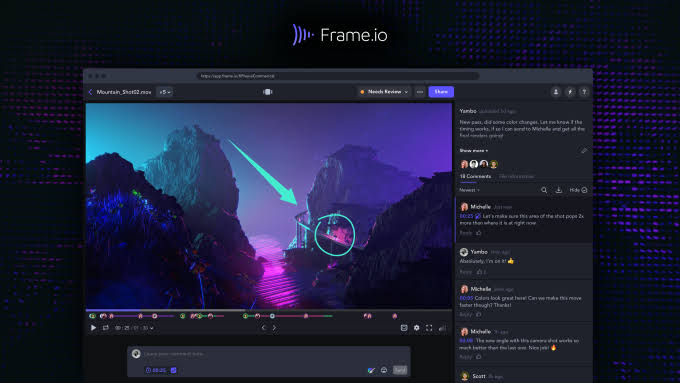Jump to the next comment arrow
The width and height of the screenshot is (680, 383).
pos(274,328)
